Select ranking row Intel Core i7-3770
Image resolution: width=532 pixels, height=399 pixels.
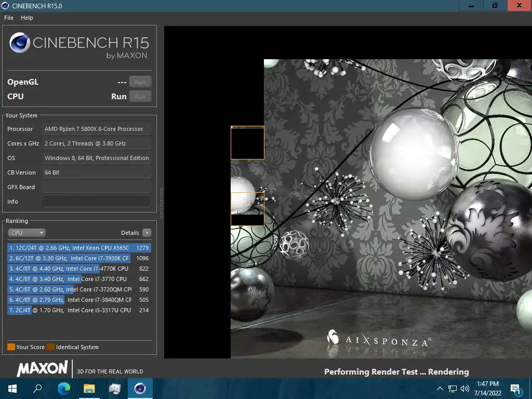click(x=79, y=279)
